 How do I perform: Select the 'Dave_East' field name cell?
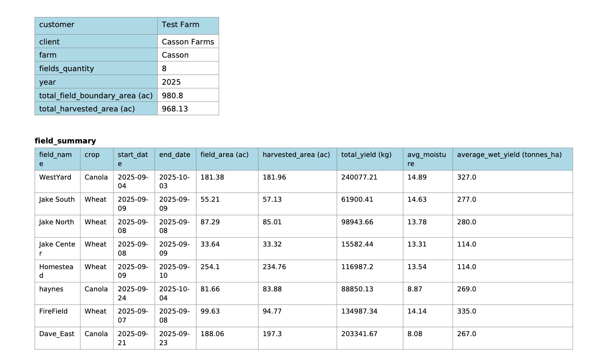tap(57, 338)
